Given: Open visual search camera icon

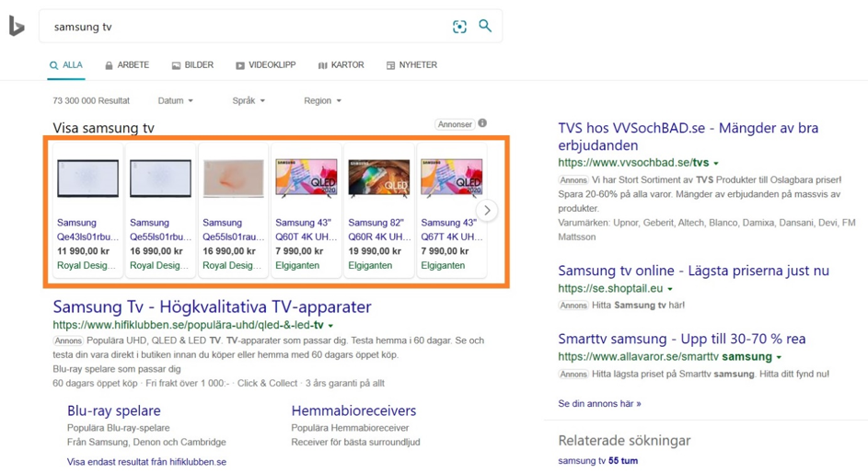Looking at the screenshot, I should click(459, 27).
